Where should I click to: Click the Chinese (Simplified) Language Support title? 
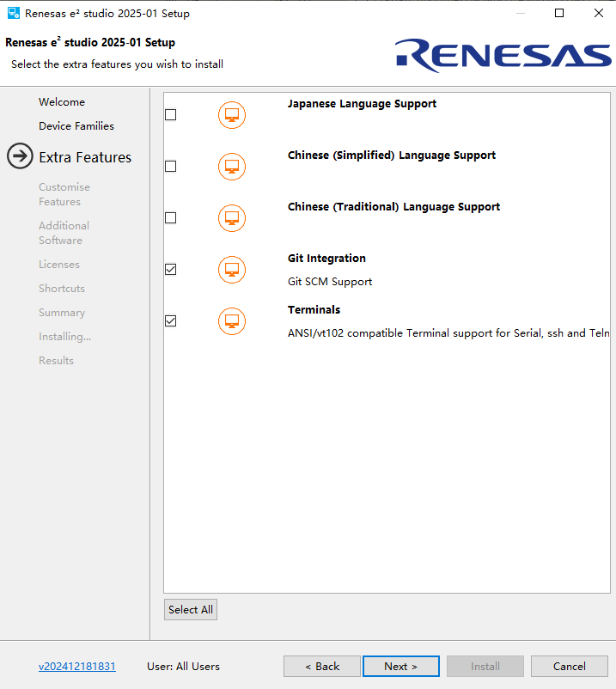point(392,155)
